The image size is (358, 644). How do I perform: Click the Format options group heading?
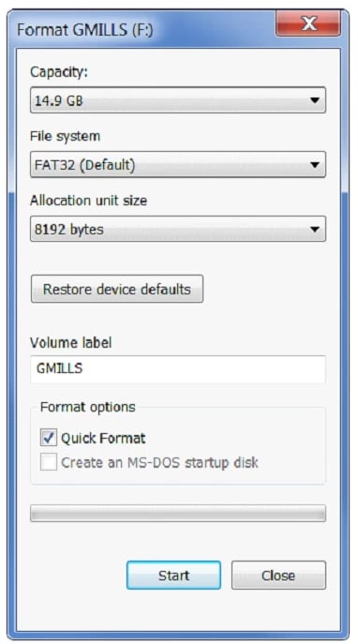tap(87, 407)
